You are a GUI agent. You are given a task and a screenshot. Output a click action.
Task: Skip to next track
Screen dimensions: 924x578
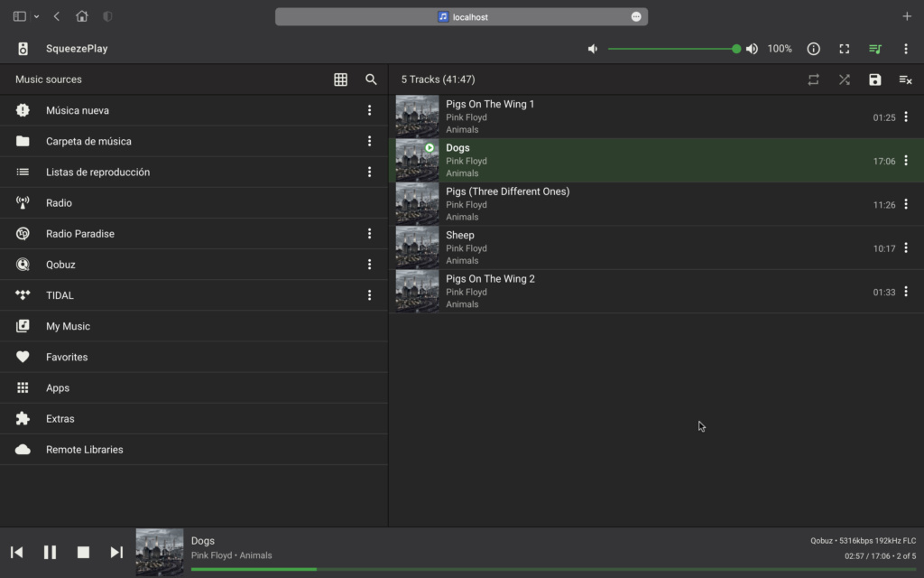point(116,552)
